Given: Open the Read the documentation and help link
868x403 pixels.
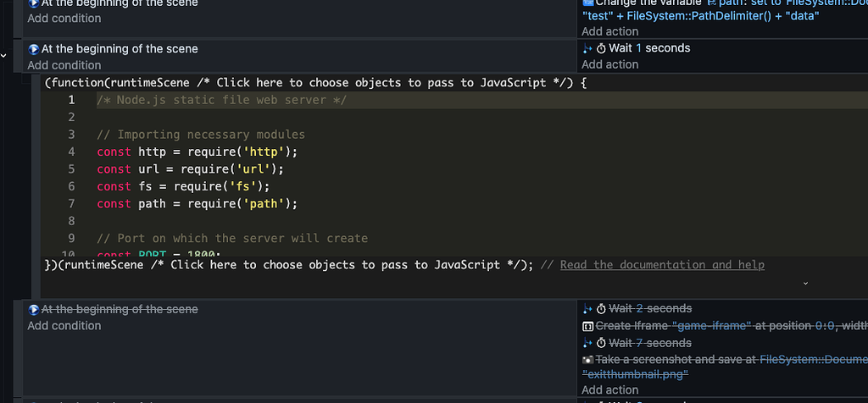Looking at the screenshot, I should point(662,265).
